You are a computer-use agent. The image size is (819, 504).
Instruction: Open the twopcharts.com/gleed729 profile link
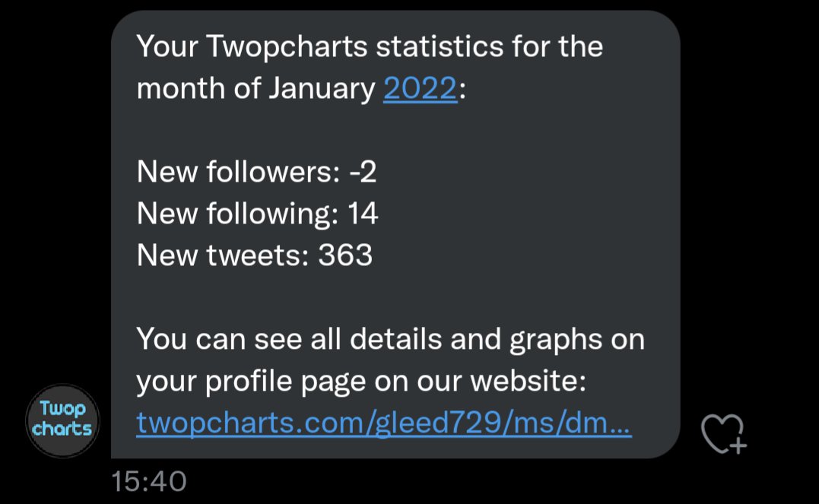pos(383,426)
